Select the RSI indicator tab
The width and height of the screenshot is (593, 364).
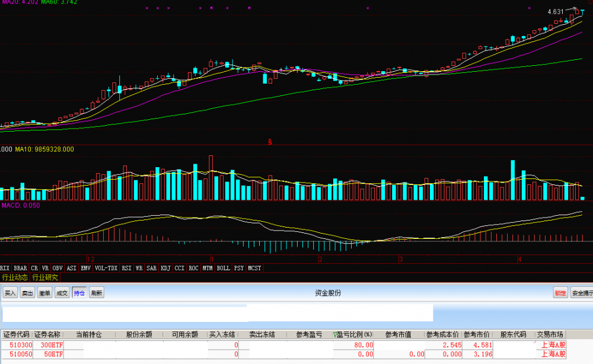126,268
